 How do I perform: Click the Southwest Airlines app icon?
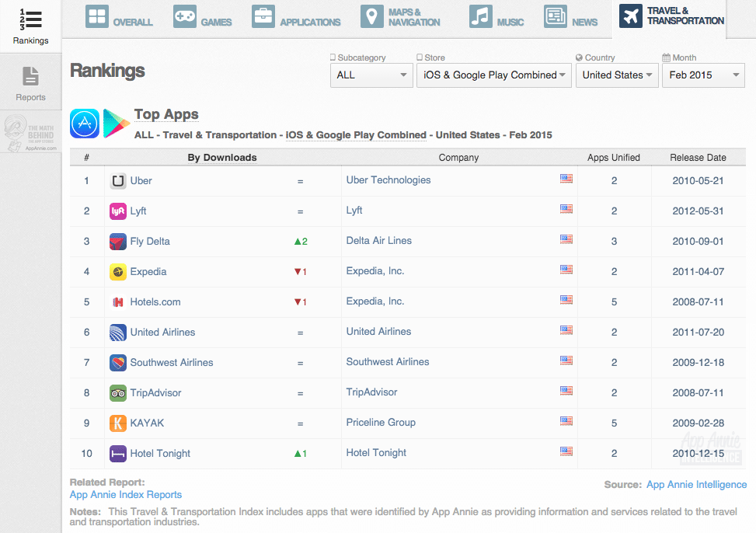point(118,363)
